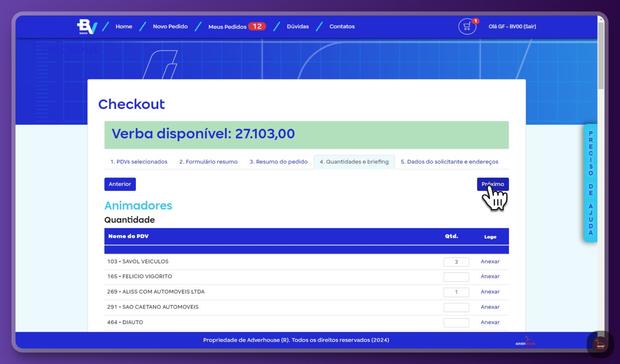The image size is (620, 364).
Task: Click row text 291 • SAO CAETANO AUTOMOVEIS
Action: tap(153, 307)
